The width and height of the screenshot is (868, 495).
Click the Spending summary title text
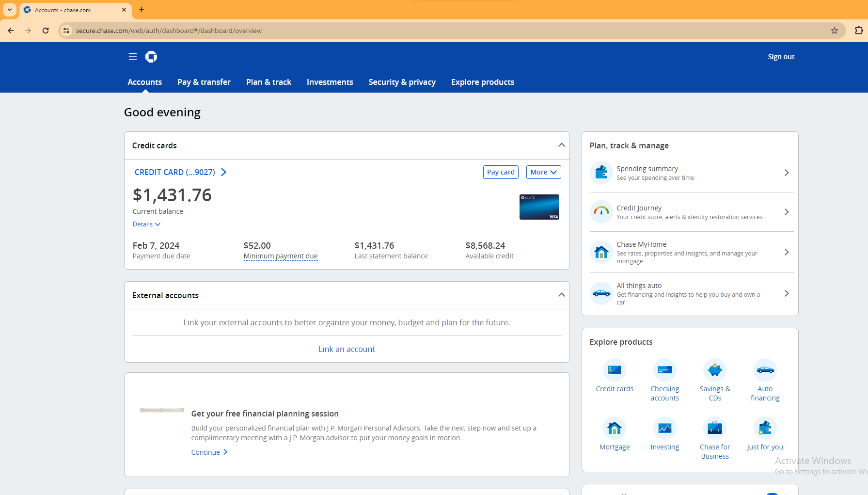pyautogui.click(x=647, y=169)
